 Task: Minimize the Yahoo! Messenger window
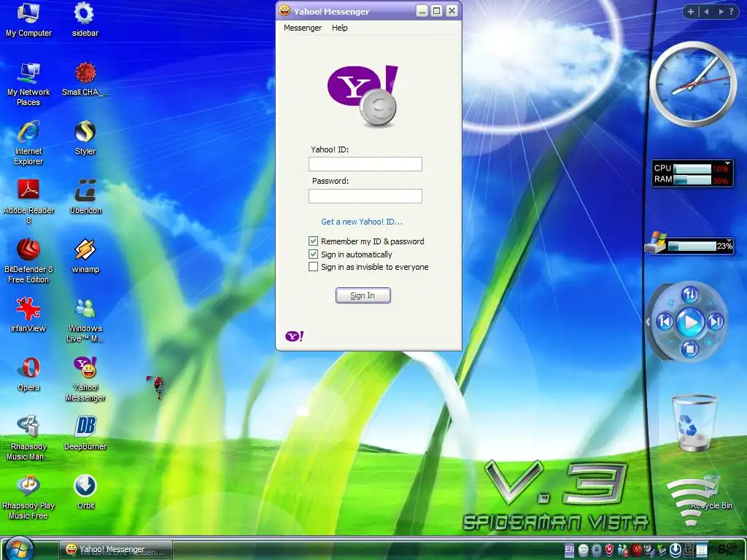pos(422,10)
